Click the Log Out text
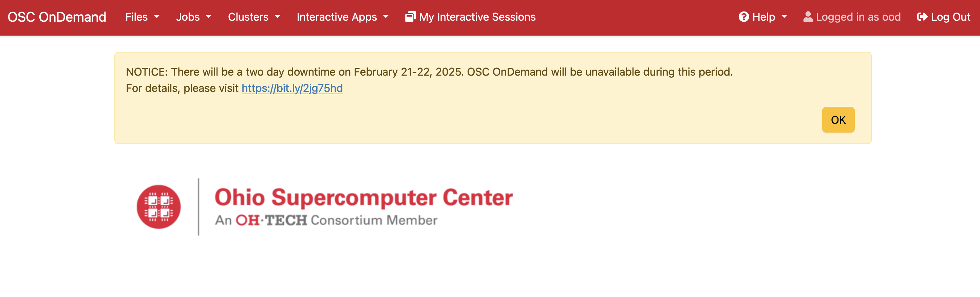Image resolution: width=980 pixels, height=297 pixels. [950, 17]
